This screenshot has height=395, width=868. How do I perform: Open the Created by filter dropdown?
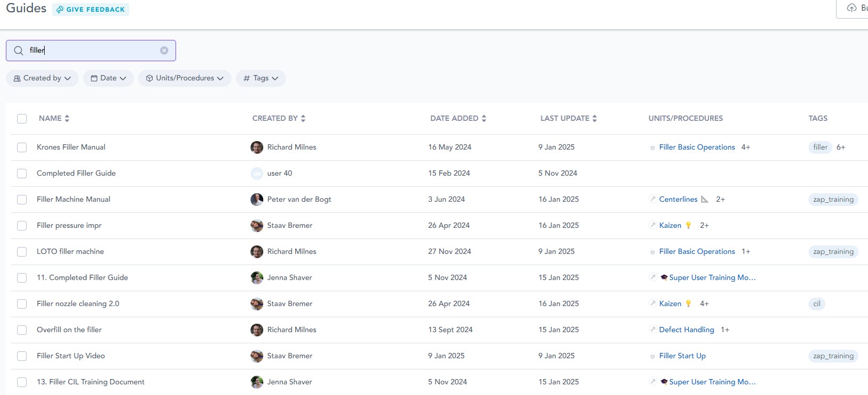click(x=42, y=78)
